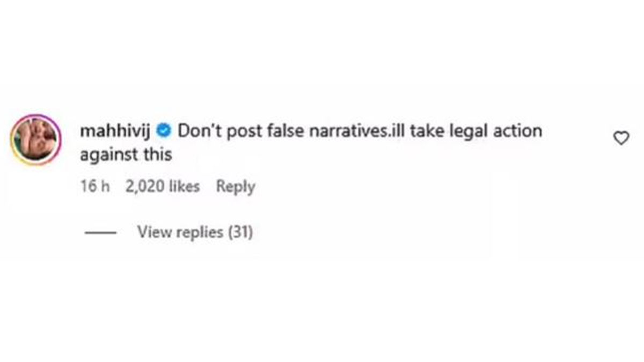Reply to mahhivij's comment
Viewport: 644px width, 362px height.
click(x=235, y=187)
